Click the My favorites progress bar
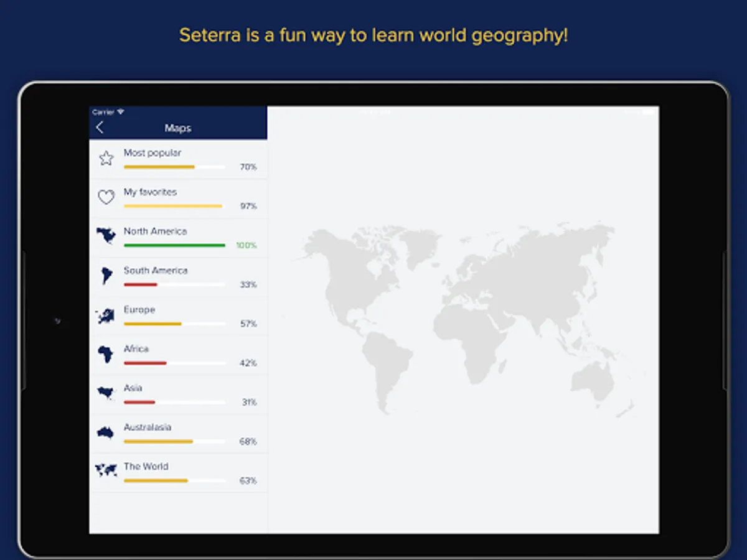Screen dimensions: 747x560 click(x=174, y=206)
